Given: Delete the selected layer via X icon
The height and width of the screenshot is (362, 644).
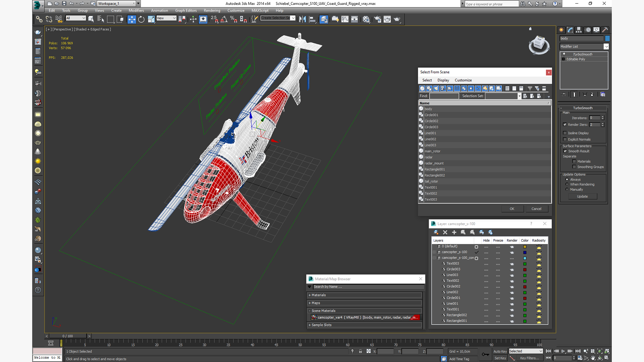Looking at the screenshot, I should pos(445,232).
